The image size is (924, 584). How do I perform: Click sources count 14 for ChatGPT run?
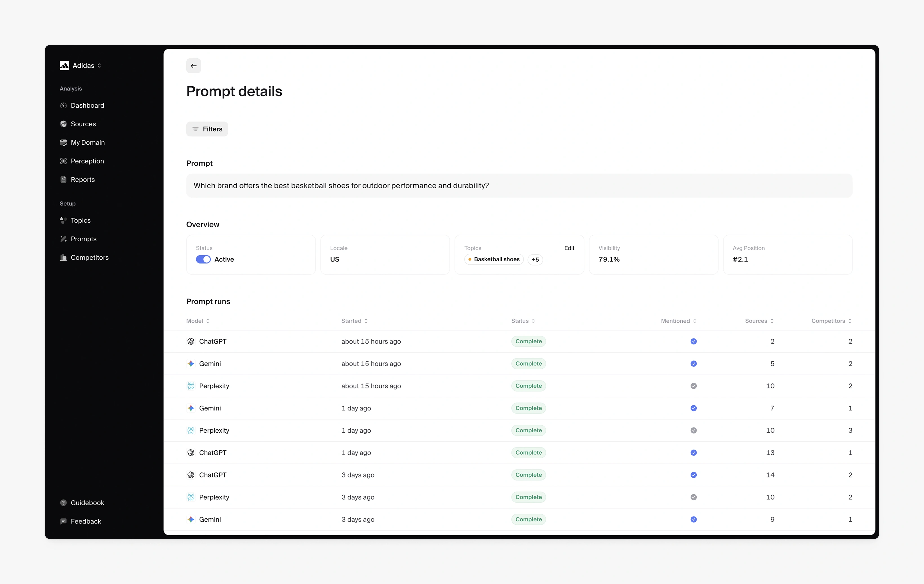tap(770, 475)
